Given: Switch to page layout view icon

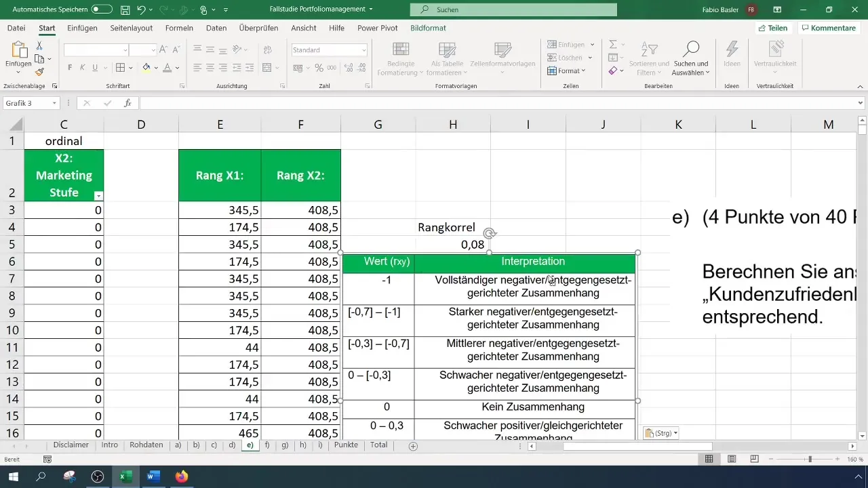Looking at the screenshot, I should 732,459.
